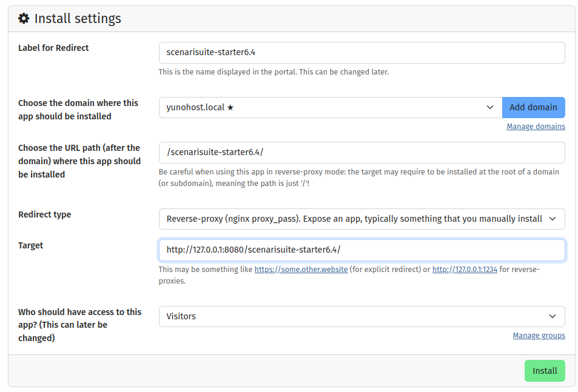The image size is (578, 392).
Task: Click the 'Choose the URL path' label
Action: click(x=79, y=161)
